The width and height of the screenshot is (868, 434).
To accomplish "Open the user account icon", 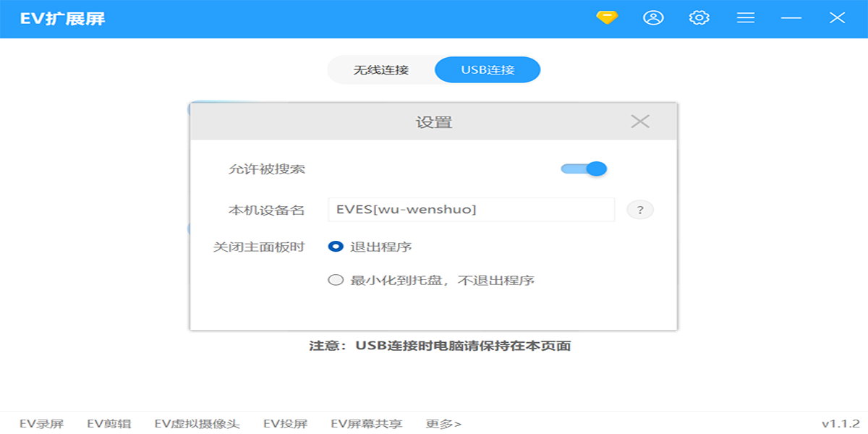I will point(653,17).
